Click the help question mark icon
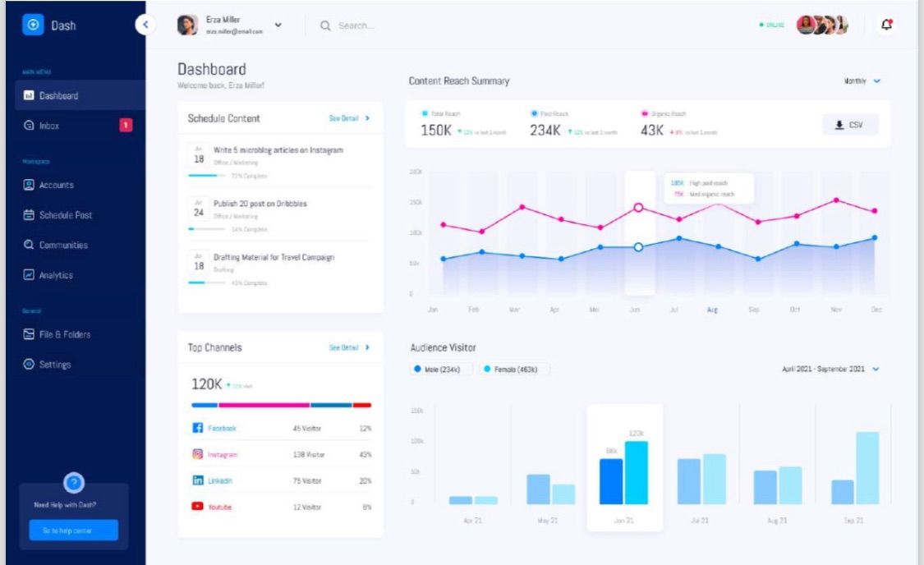The height and width of the screenshot is (565, 924). pos(73,483)
